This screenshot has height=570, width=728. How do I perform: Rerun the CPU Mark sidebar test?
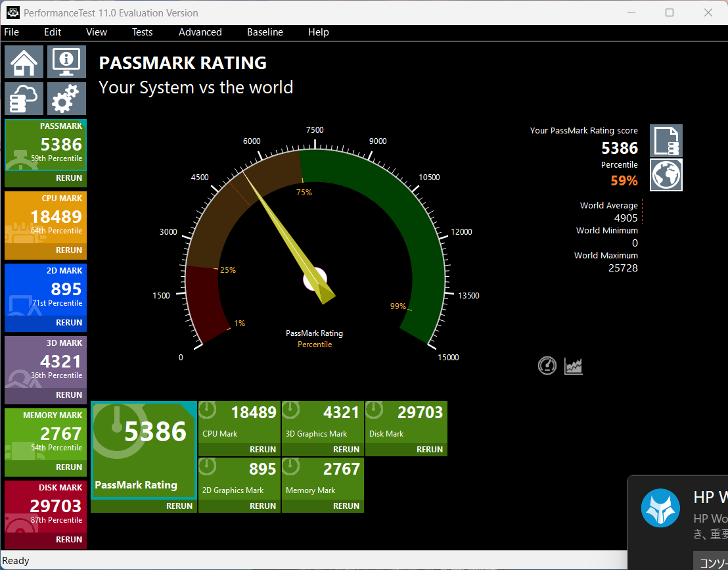(x=68, y=250)
